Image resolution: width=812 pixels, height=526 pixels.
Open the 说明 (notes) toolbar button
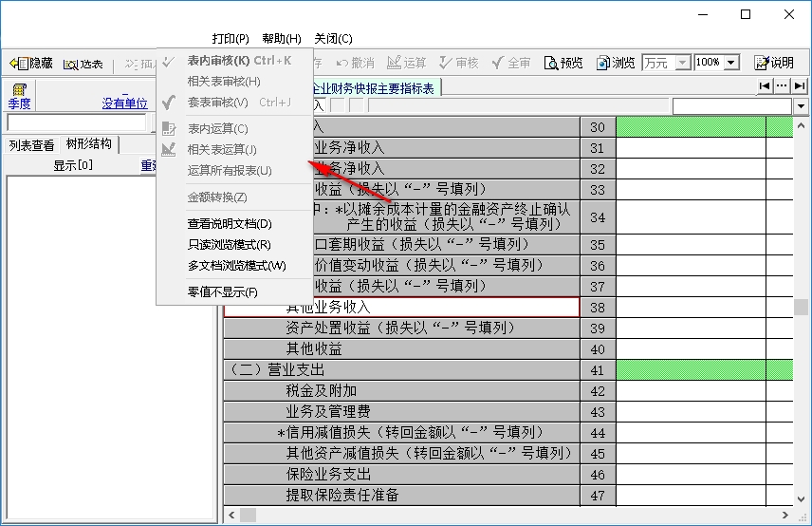(774, 63)
